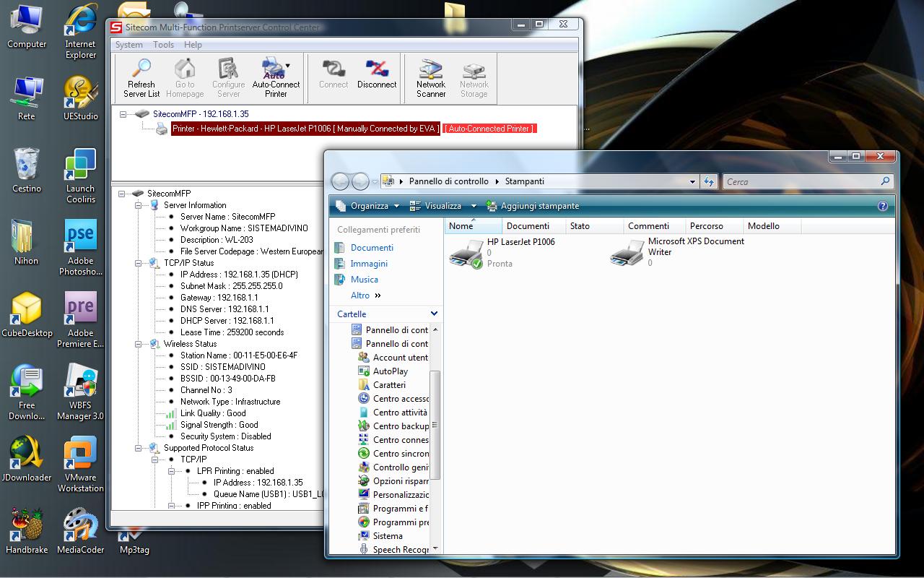Collapse the Cartelle folders pane
Viewport: 924px width, 578px height.
point(434,314)
